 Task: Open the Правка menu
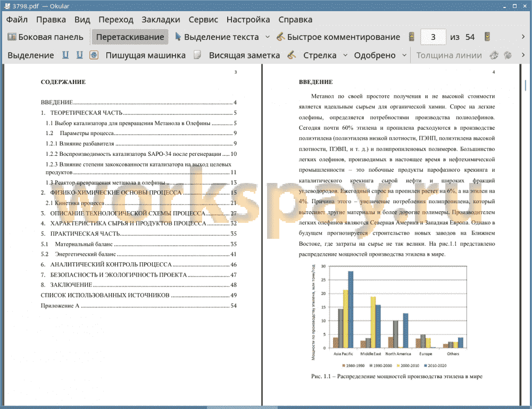[x=51, y=20]
